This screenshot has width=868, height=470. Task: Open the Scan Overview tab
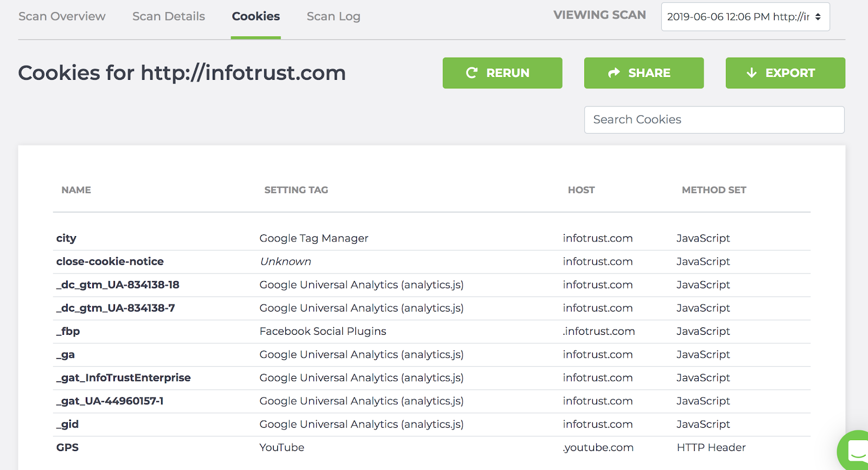point(62,16)
